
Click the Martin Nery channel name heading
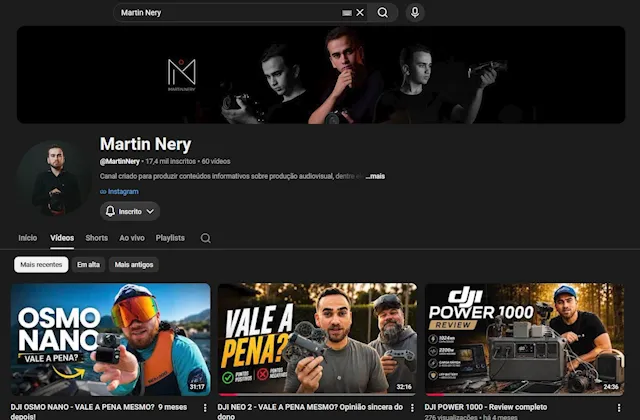coord(146,144)
